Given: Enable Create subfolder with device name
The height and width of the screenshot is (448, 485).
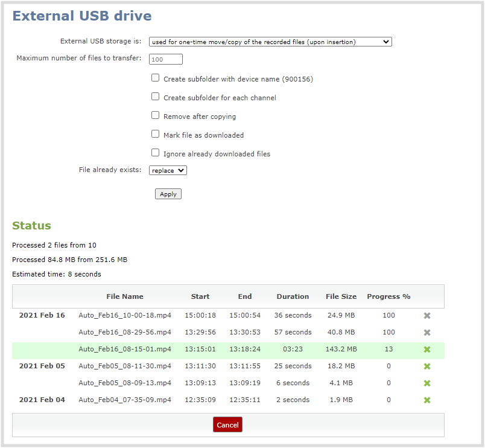Looking at the screenshot, I should click(155, 78).
